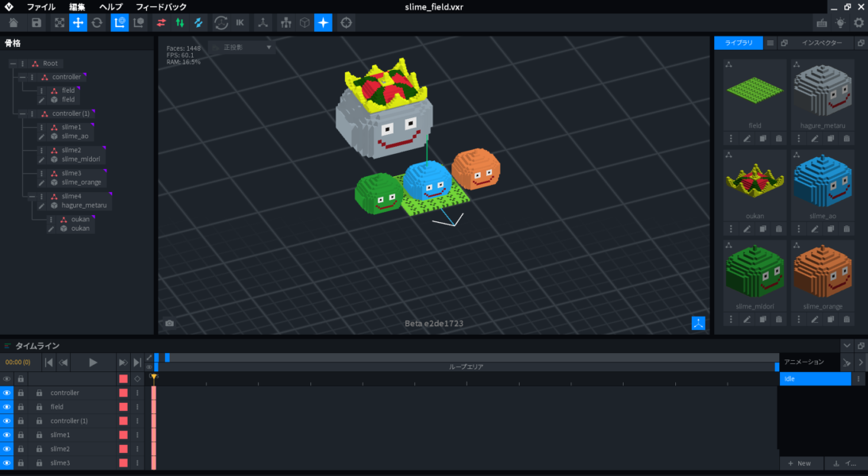
Task: Open the 編集 menu
Action: point(77,6)
